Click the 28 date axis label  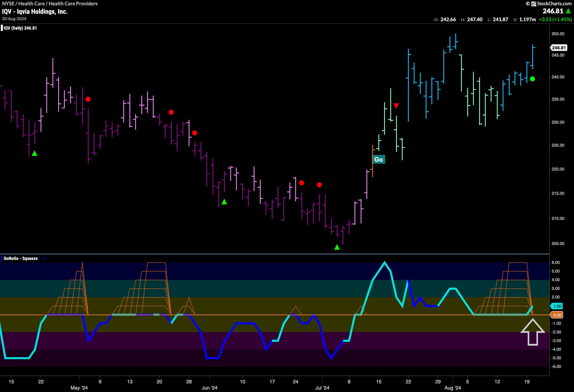click(x=189, y=382)
